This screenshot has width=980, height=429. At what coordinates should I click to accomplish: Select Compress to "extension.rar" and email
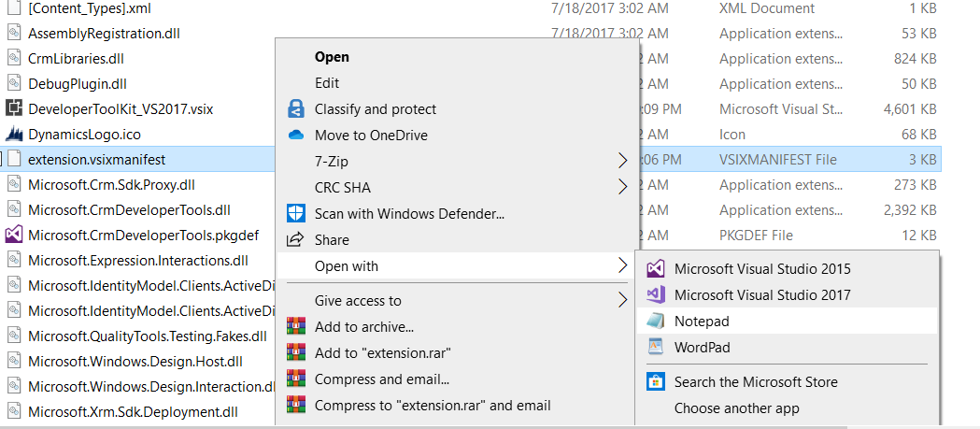pos(433,406)
